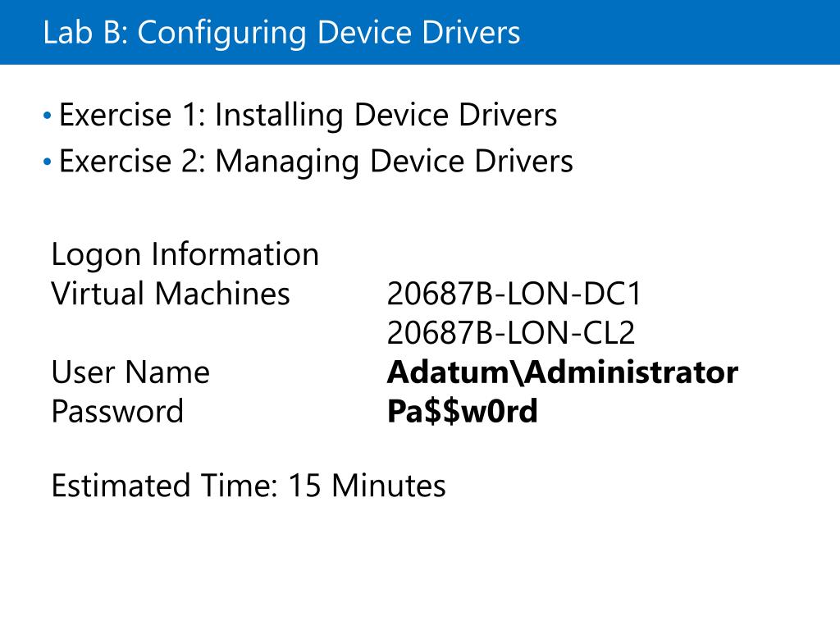The height and width of the screenshot is (630, 840).
Task: Click the 'Estimated Time: 15 Minutes' line
Action: 249,486
